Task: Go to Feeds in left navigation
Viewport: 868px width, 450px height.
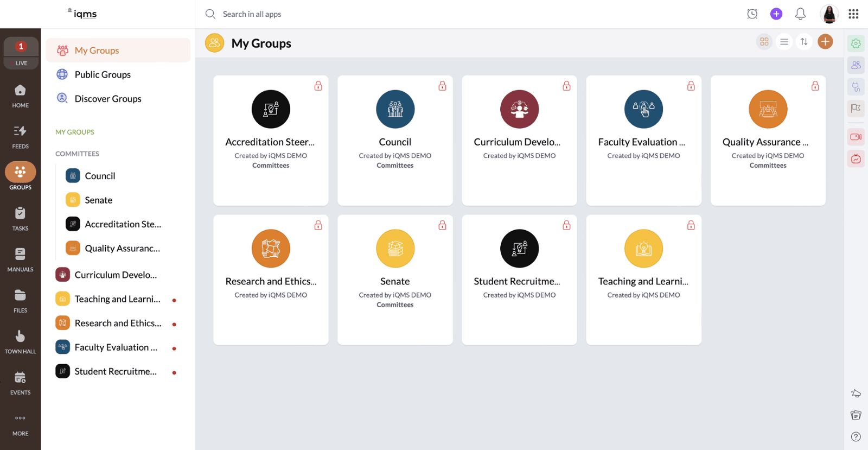Action: [21, 136]
